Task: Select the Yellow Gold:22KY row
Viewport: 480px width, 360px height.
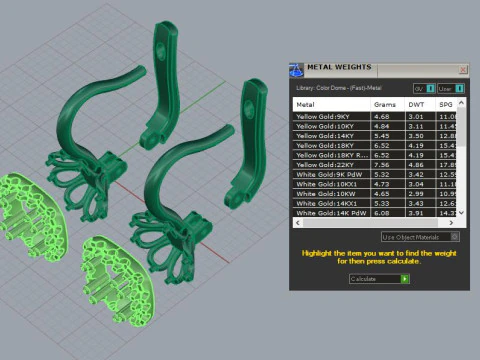Action: pyautogui.click(x=375, y=165)
